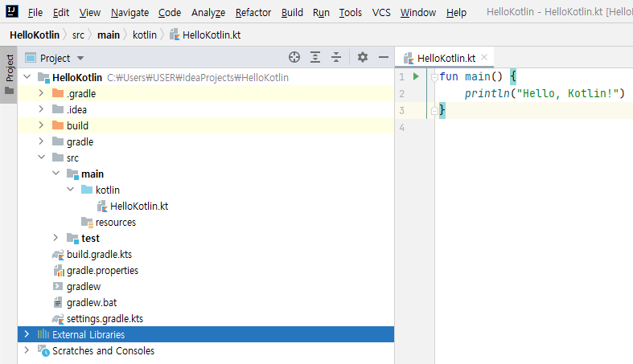The image size is (633, 364).
Task: Click the gradlew script icon
Action: coord(58,286)
